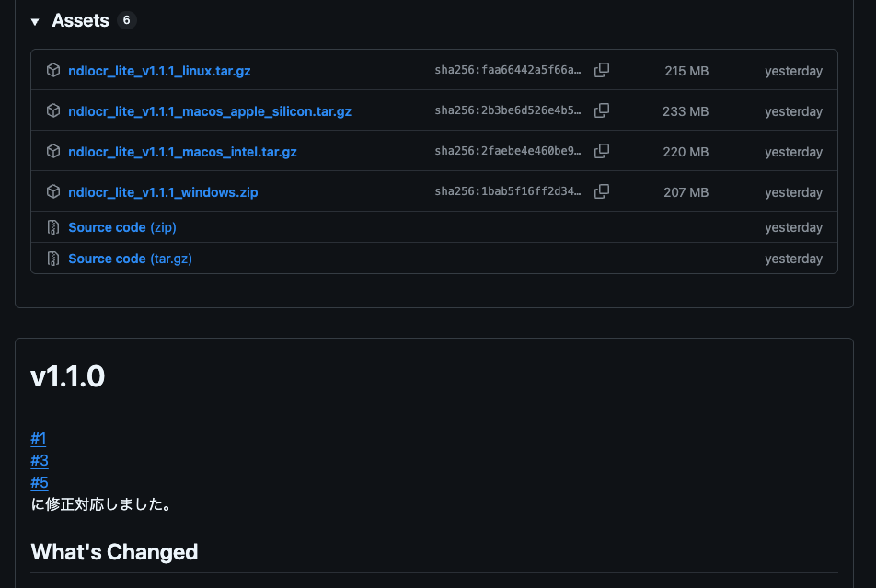Download ndlocr_lite_v1.1.1_macos_intel.tar.gz

pyautogui.click(x=182, y=152)
